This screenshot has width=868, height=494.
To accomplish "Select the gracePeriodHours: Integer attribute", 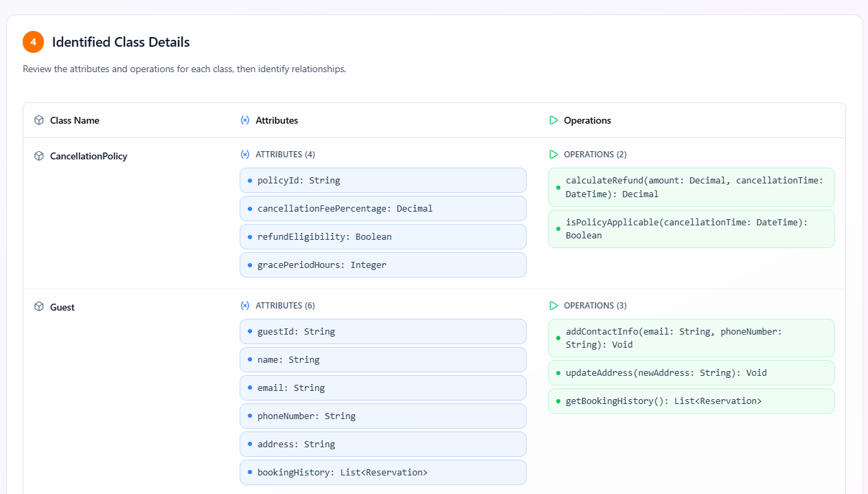I will (x=382, y=265).
